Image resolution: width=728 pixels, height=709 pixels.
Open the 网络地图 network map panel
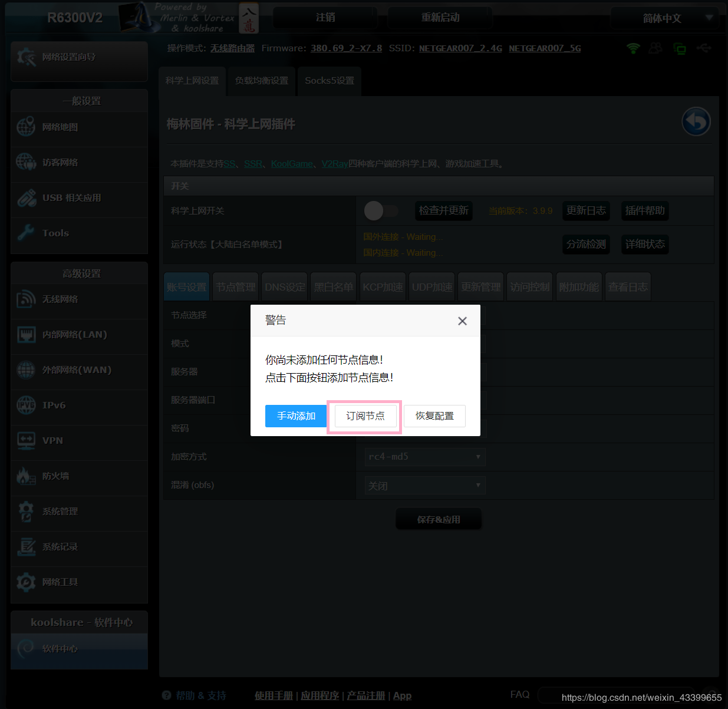(61, 127)
